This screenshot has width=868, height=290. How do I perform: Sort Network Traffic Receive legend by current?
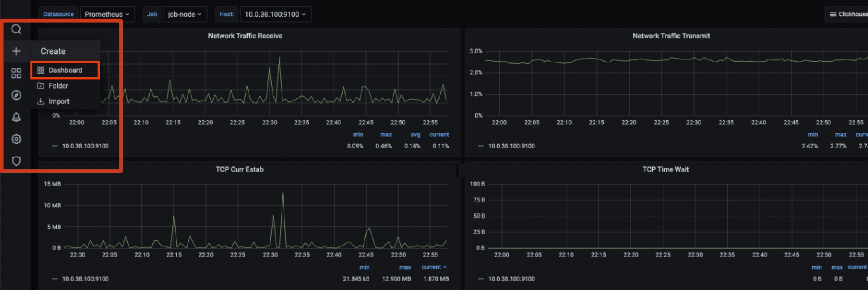click(x=439, y=135)
